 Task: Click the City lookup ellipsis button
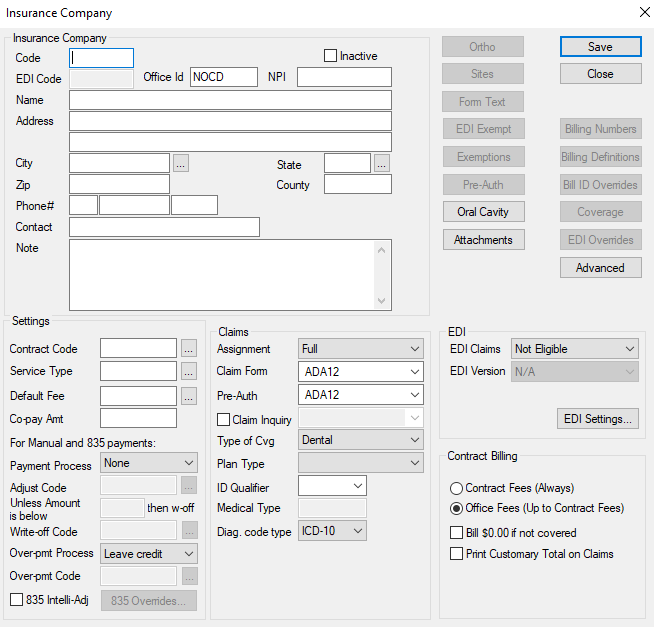[181, 163]
